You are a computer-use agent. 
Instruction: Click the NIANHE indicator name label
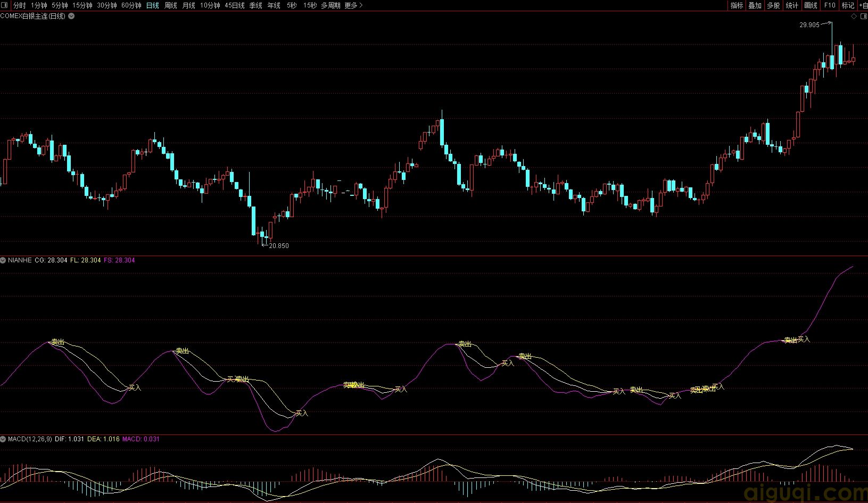point(20,260)
